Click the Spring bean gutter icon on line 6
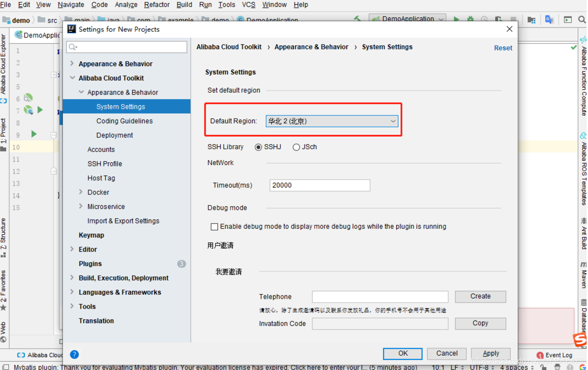 28,98
